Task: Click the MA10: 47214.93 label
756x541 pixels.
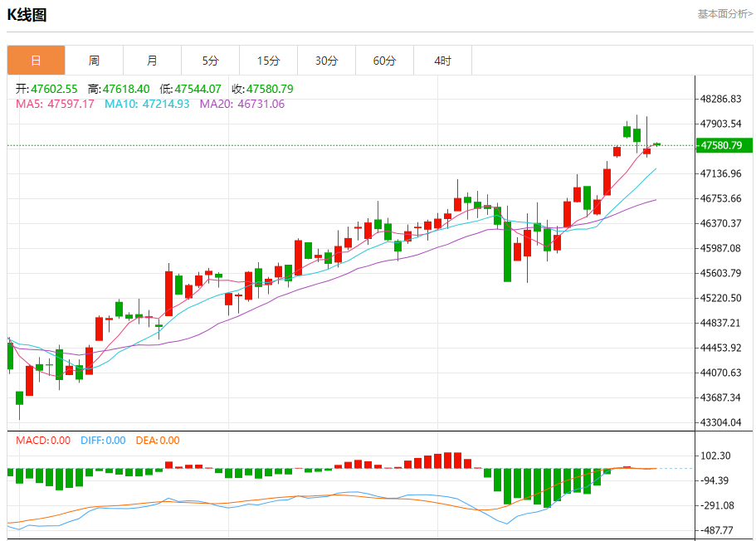Action: click(147, 104)
